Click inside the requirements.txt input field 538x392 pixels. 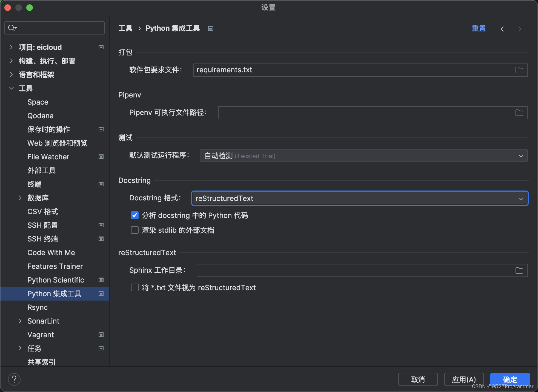point(301,70)
